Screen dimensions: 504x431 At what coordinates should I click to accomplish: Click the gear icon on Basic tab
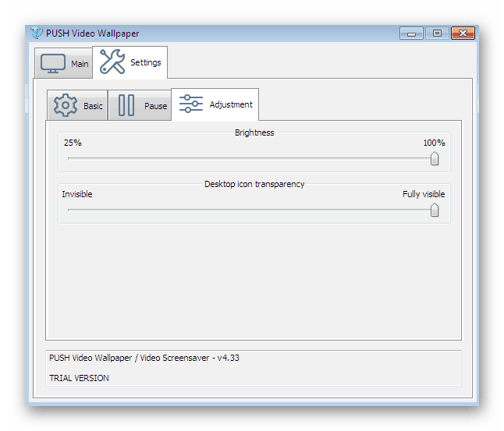point(66,105)
